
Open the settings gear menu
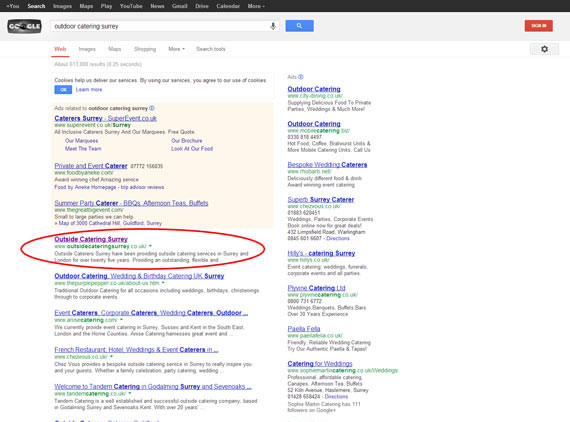(544, 49)
